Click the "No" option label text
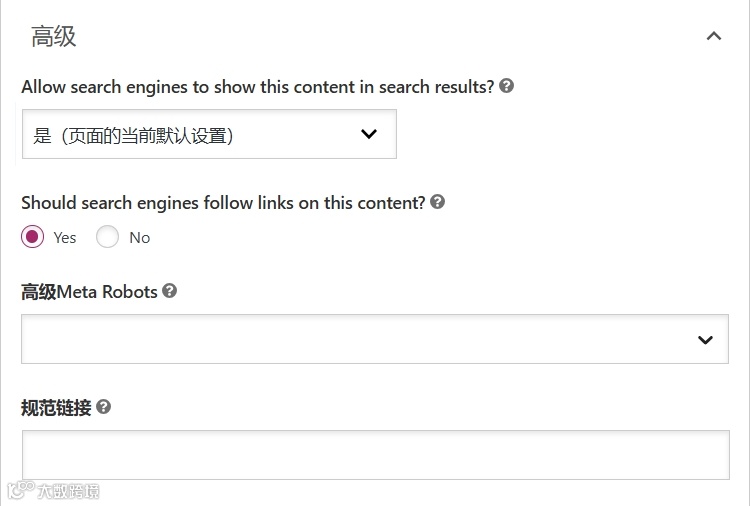Viewport: 750px width, 506px height. coord(140,238)
